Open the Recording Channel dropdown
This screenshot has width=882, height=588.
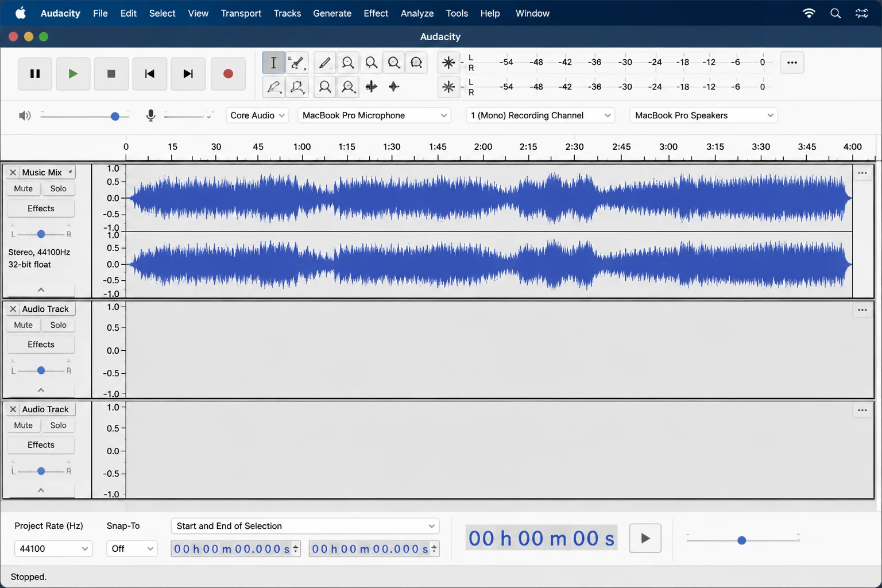541,115
